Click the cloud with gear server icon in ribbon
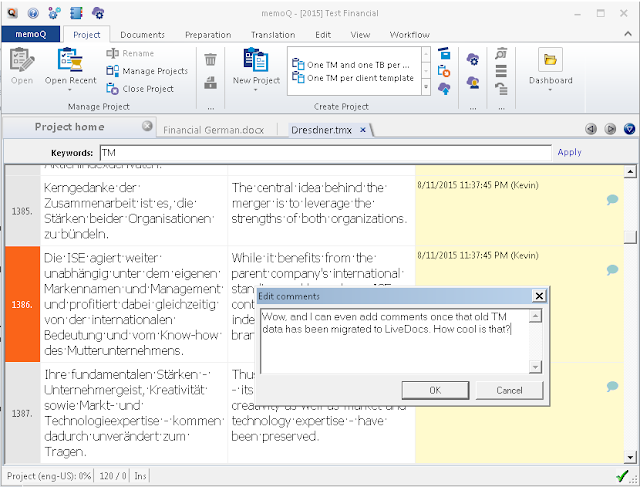The image size is (640, 487). [x=473, y=59]
